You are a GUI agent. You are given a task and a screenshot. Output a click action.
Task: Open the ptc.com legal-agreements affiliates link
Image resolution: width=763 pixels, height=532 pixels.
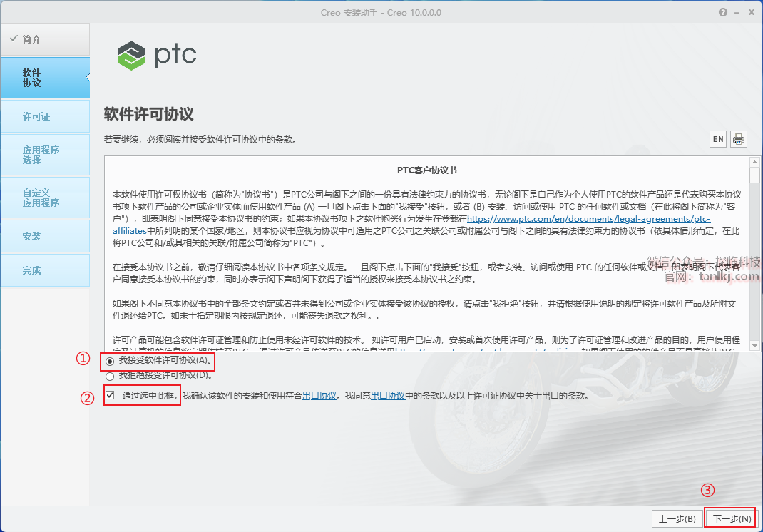coord(588,219)
